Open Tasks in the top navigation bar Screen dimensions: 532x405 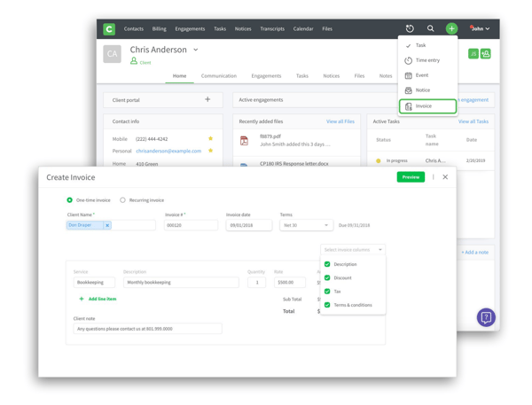pyautogui.click(x=220, y=29)
